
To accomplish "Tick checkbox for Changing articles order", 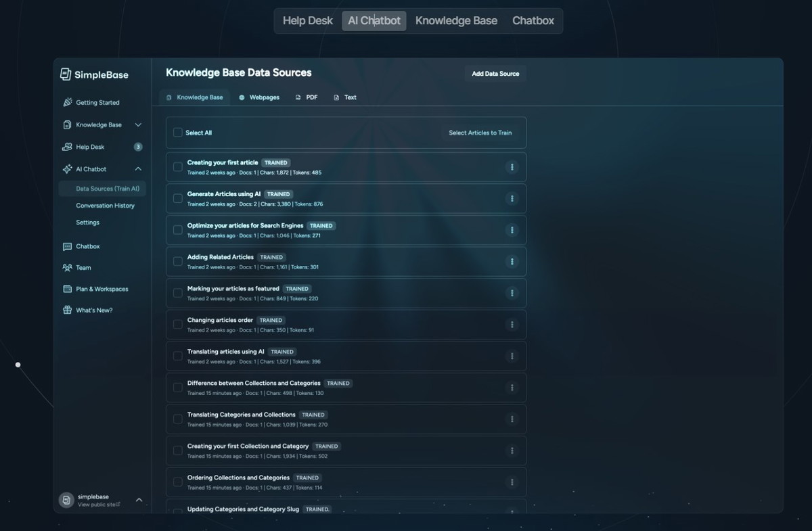I will pos(178,325).
